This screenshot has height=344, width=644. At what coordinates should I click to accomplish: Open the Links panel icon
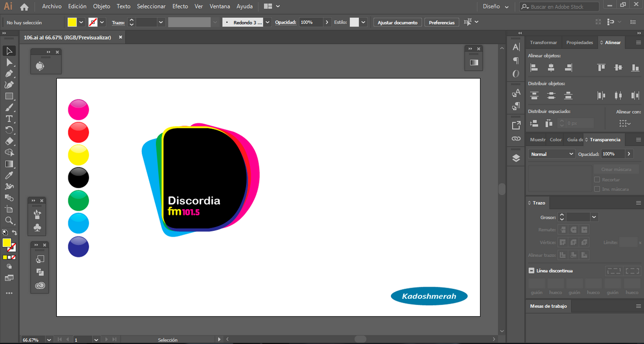516,138
